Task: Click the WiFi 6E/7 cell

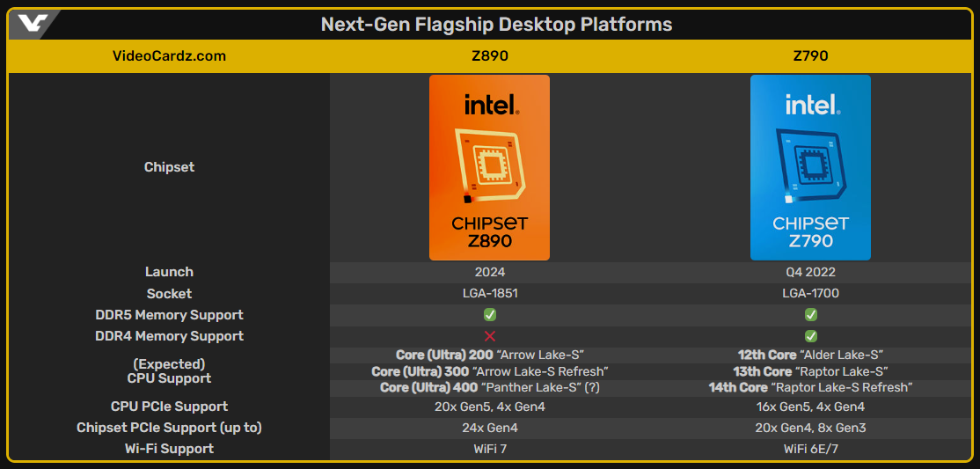Action: 810,449
